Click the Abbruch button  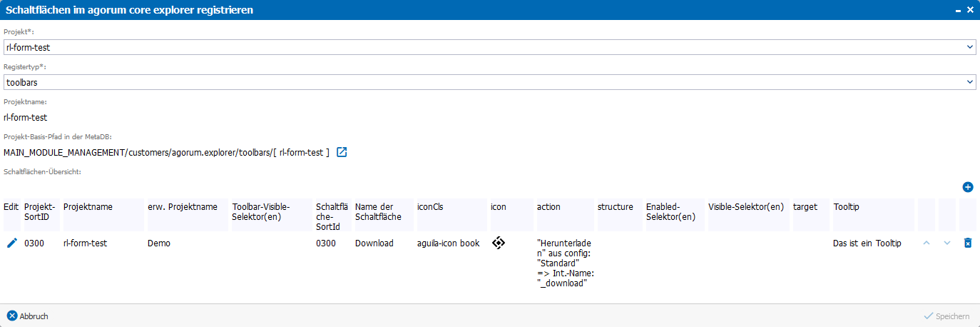pyautogui.click(x=28, y=316)
